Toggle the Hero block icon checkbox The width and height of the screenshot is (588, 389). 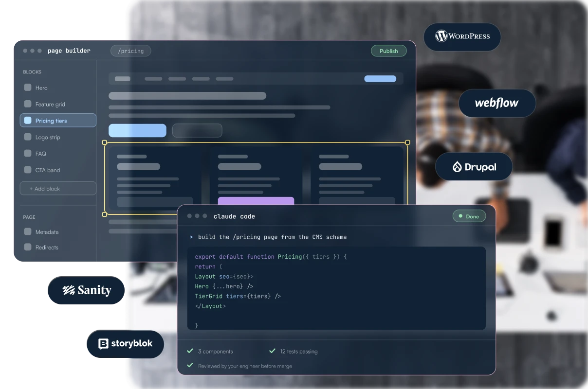tap(28, 88)
